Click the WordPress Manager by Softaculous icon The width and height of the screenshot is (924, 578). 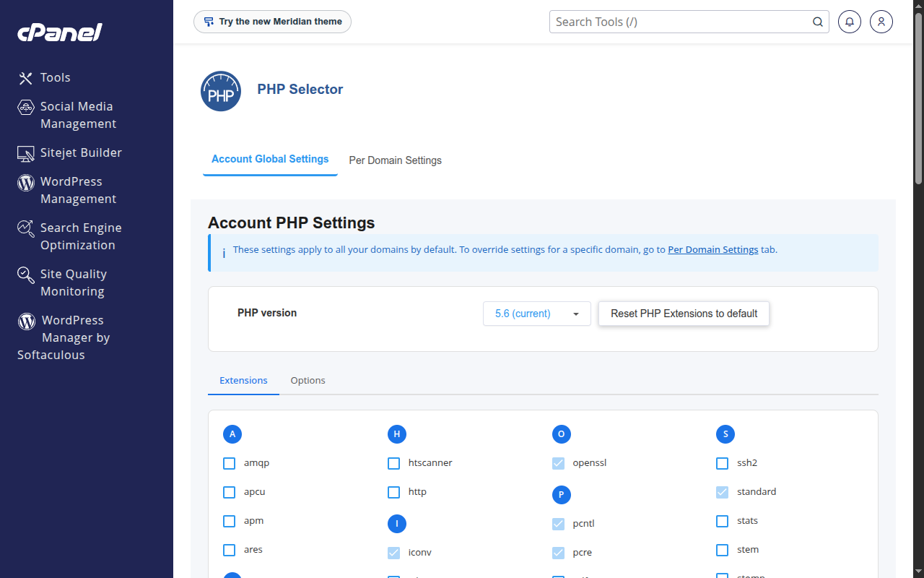point(27,321)
